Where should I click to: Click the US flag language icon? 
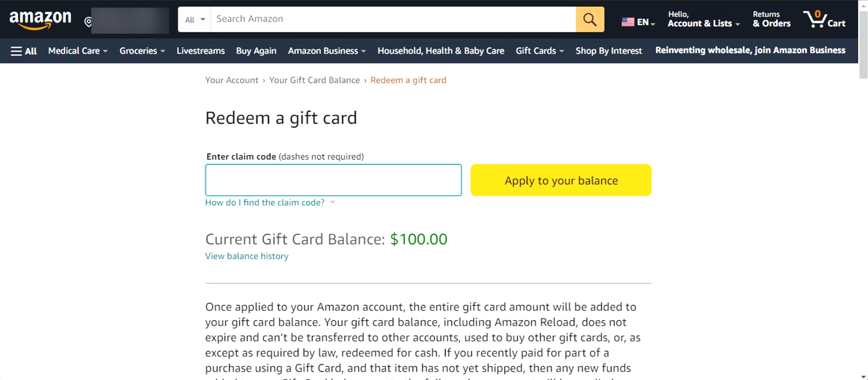(628, 22)
